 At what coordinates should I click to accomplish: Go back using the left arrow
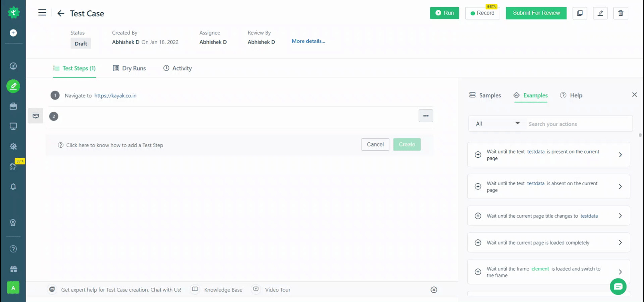pos(61,13)
